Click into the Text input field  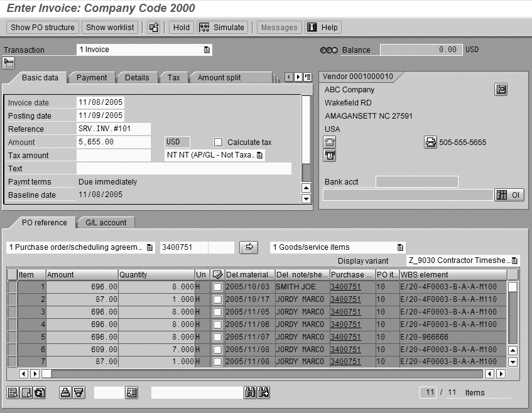[183, 168]
